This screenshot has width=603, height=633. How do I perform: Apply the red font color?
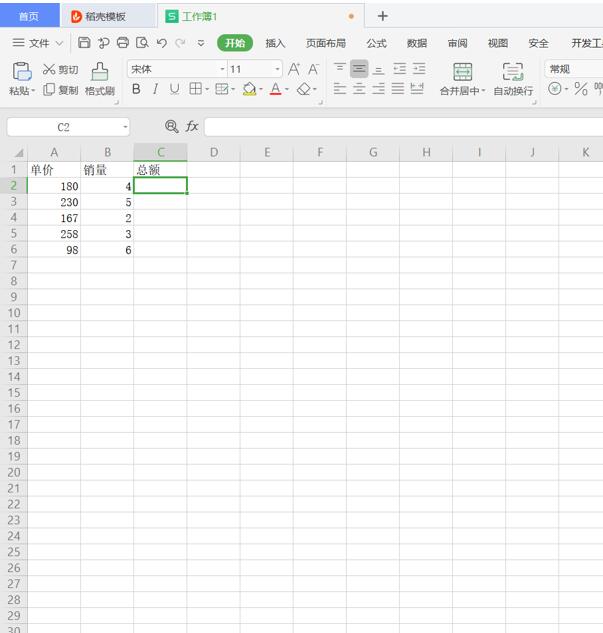coord(276,89)
